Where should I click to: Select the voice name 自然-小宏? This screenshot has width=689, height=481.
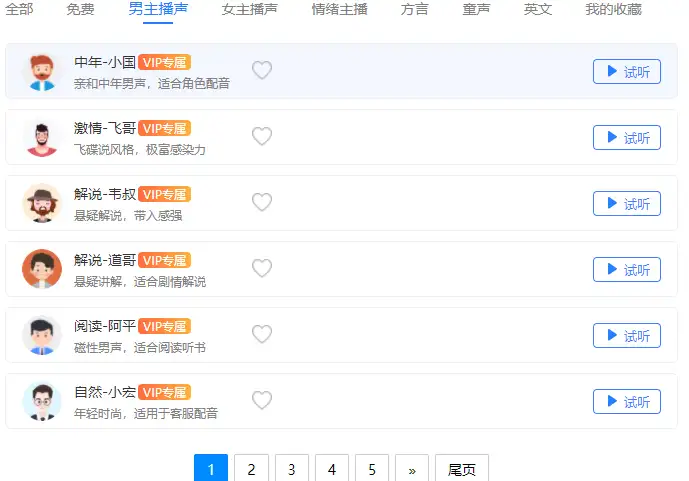point(105,391)
